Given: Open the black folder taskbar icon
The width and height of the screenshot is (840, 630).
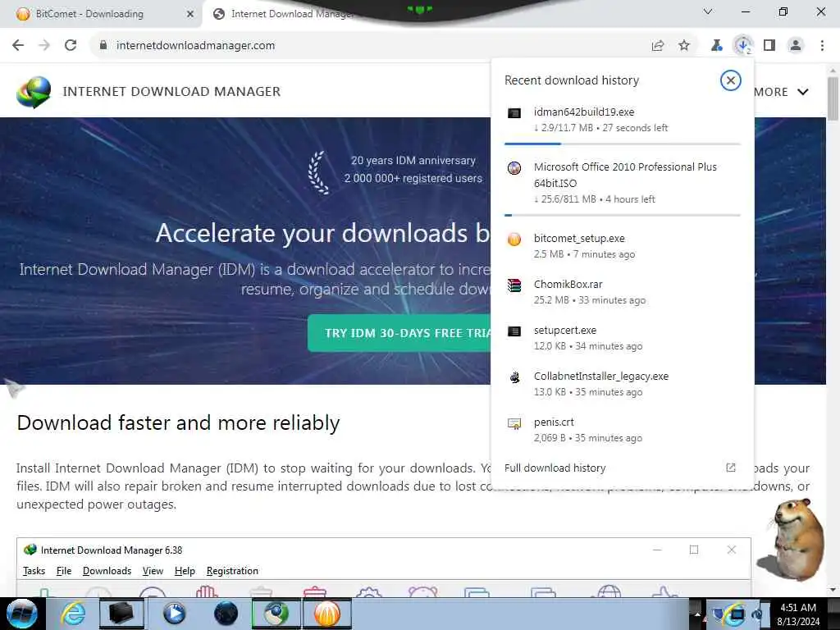Looking at the screenshot, I should coord(121,614).
